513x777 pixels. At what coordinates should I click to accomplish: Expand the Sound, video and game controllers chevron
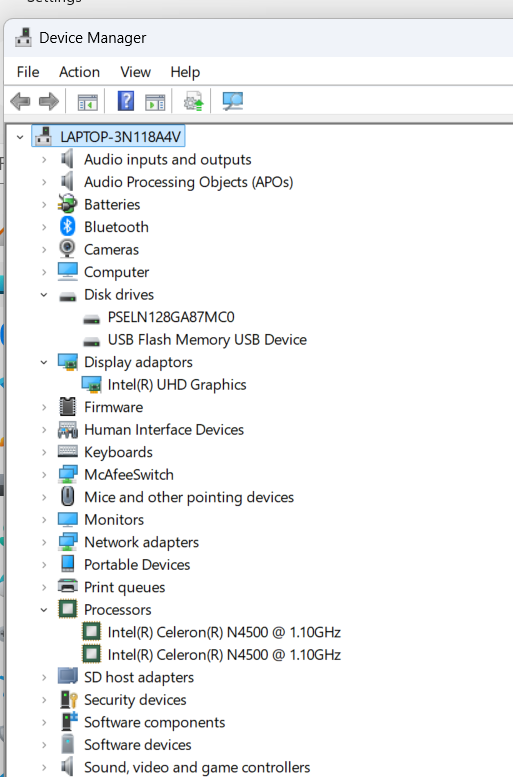(44, 767)
